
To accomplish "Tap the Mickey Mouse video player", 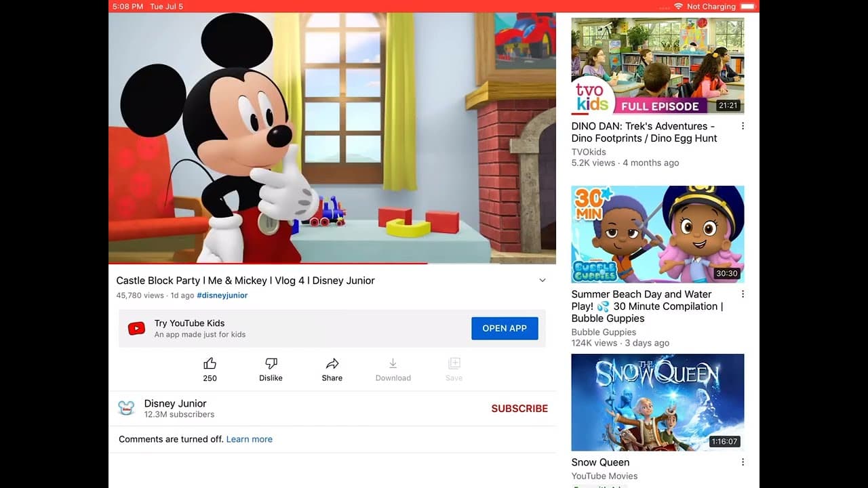I will click(x=332, y=138).
